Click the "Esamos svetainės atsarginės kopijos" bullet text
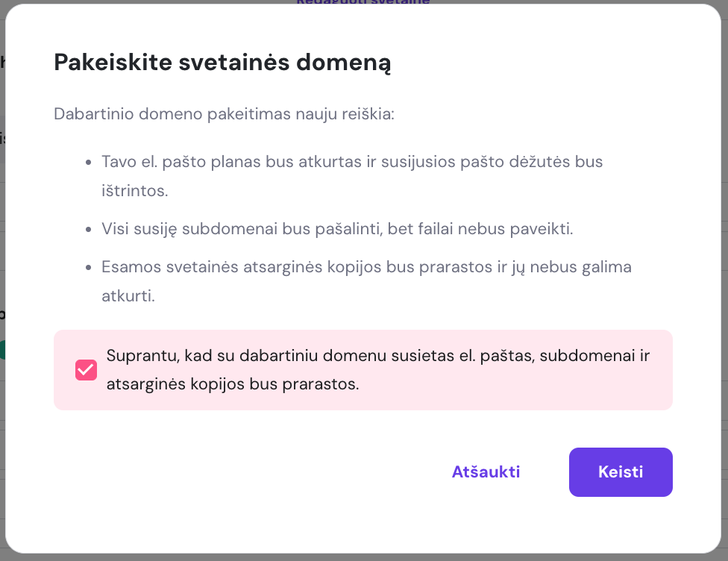The height and width of the screenshot is (561, 728). 366,267
